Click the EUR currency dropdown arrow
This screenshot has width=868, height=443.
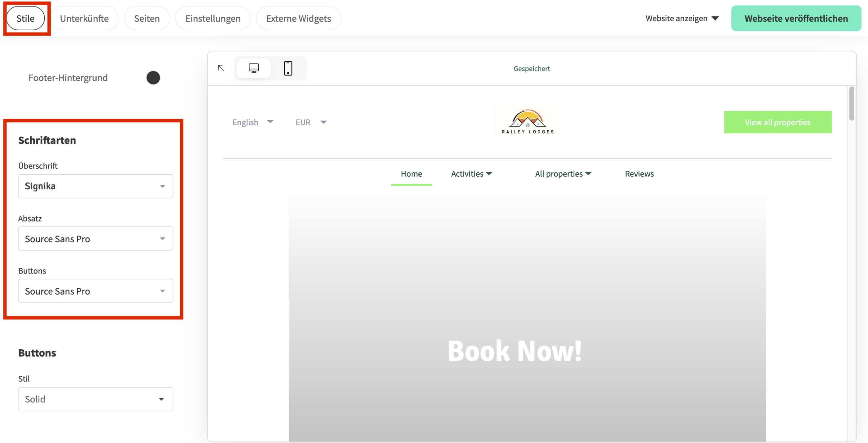coord(323,122)
